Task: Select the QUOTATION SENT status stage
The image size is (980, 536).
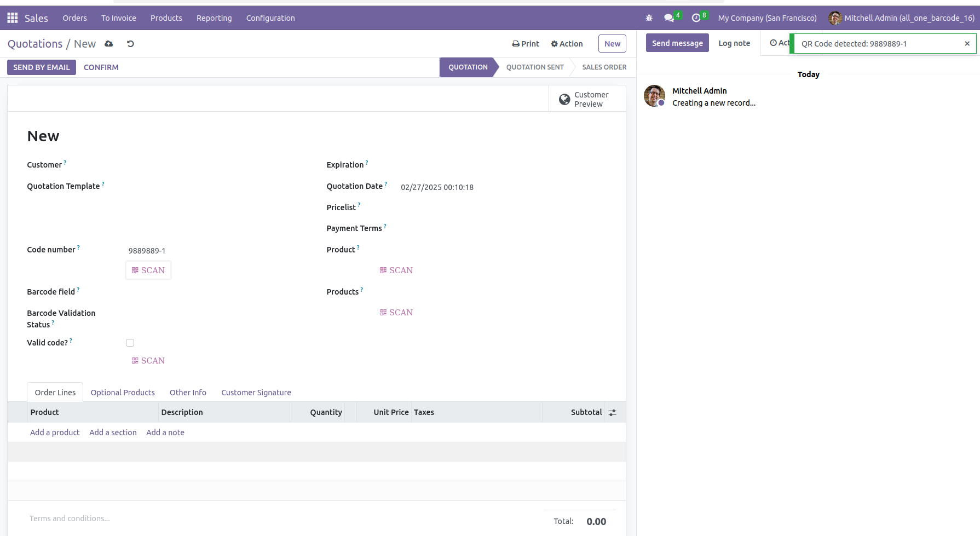Action: pos(534,67)
